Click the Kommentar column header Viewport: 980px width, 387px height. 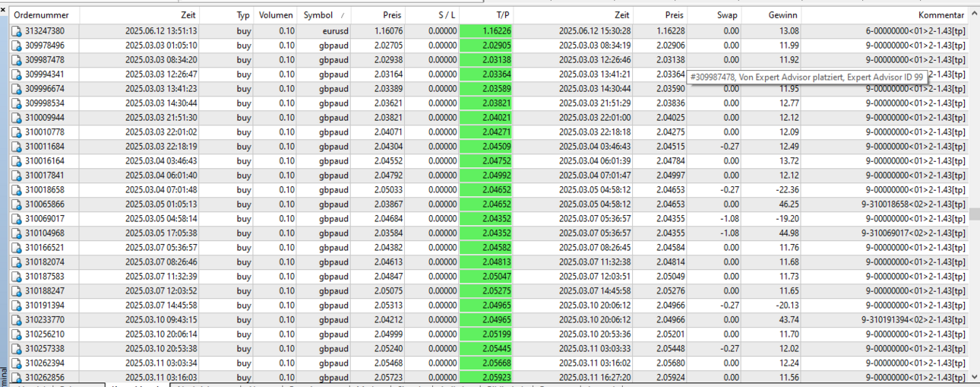coord(884,15)
